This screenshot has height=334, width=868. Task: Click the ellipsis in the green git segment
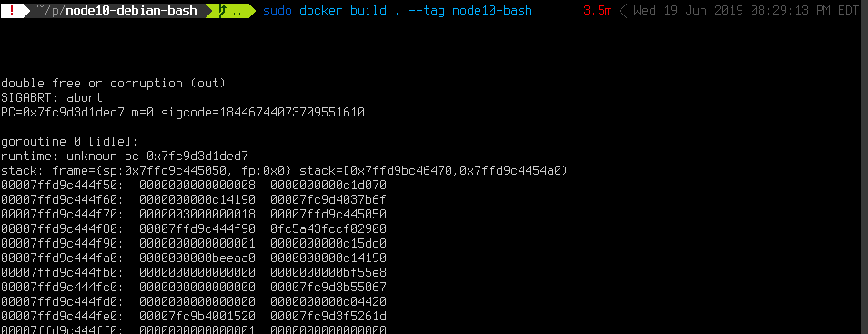[x=237, y=11]
